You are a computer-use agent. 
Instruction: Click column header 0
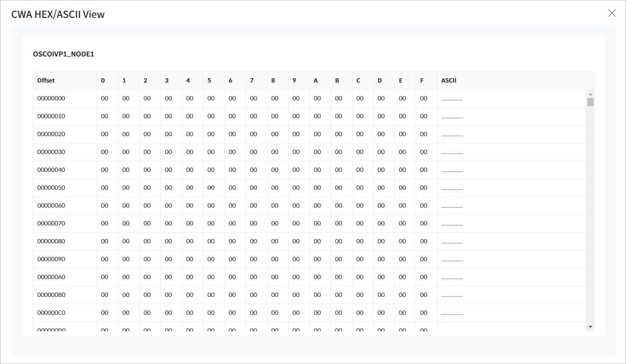point(103,81)
